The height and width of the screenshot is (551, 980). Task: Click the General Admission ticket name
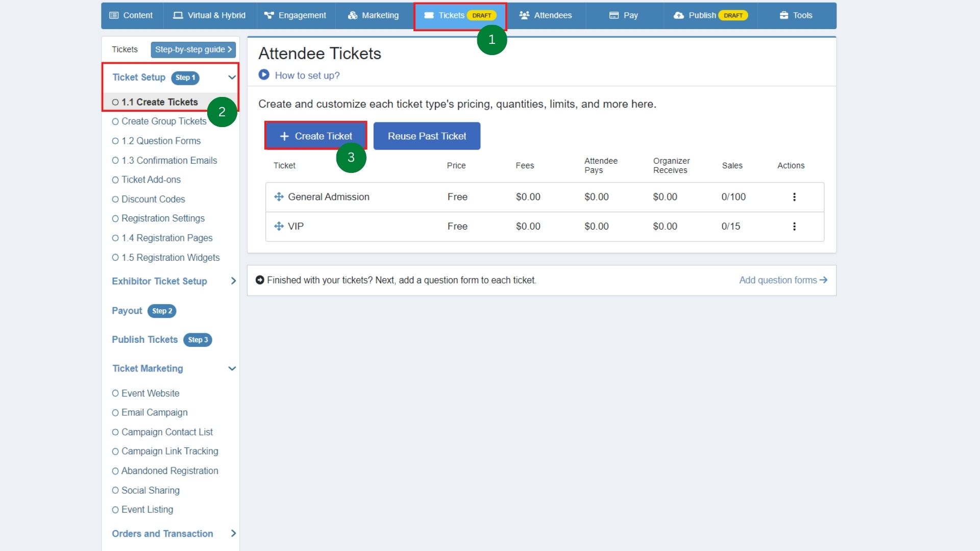pos(329,197)
